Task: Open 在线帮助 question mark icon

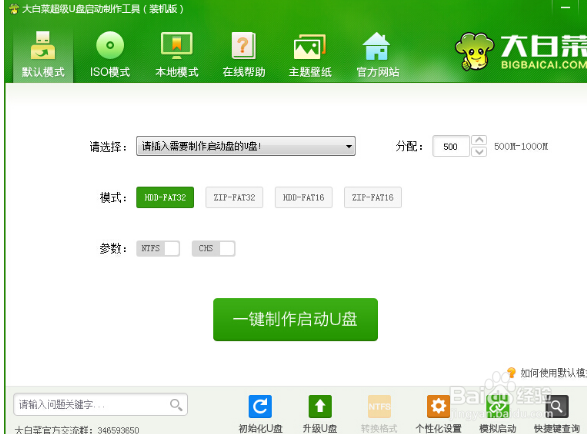Action: (244, 45)
